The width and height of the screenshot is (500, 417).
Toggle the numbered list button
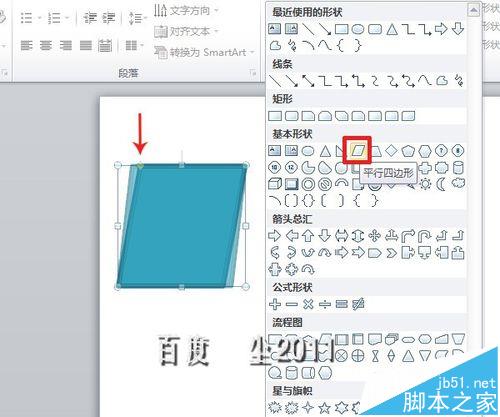click(54, 18)
